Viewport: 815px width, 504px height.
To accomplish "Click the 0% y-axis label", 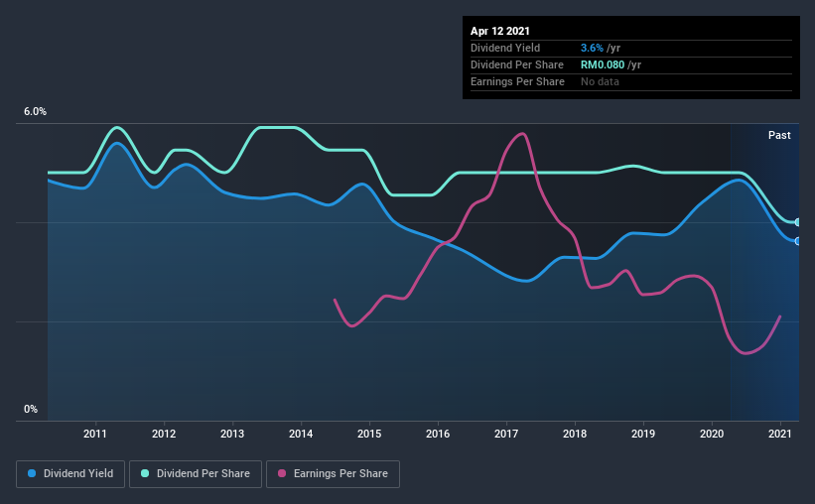I will [31, 410].
